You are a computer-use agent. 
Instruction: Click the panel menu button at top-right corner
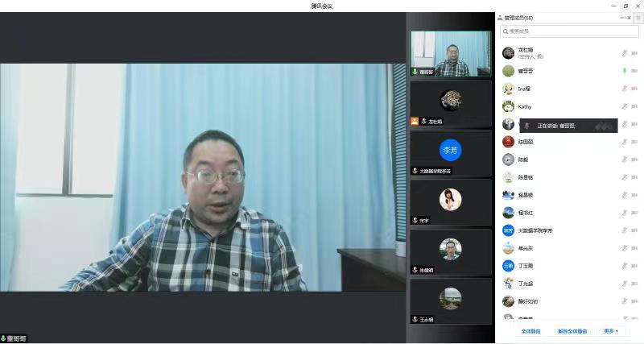coord(638,18)
